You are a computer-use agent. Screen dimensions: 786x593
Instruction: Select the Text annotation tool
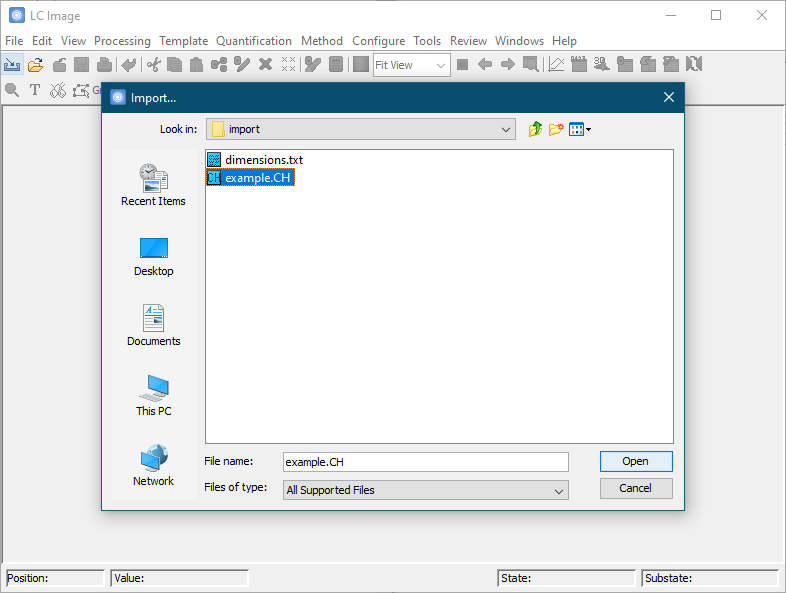click(35, 90)
